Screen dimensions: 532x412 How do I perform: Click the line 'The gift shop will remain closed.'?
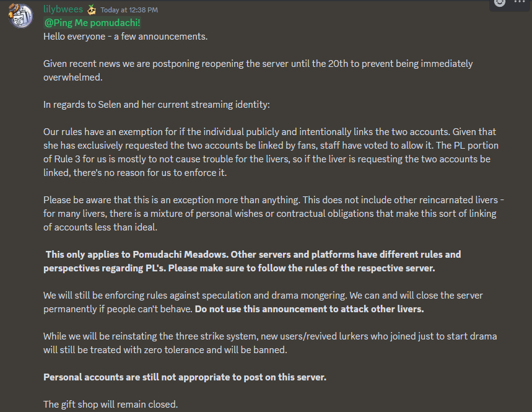pos(111,405)
